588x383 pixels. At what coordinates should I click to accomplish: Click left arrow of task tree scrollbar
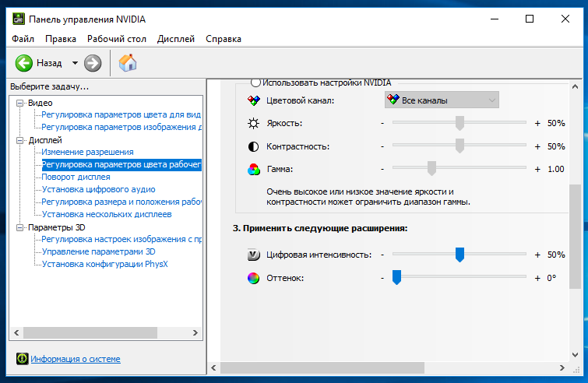[16, 332]
